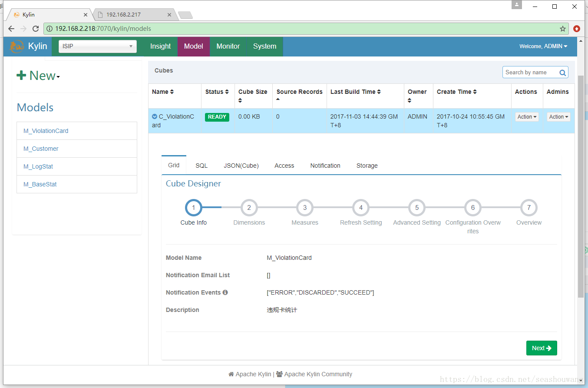Go to step 6 Configuration Overwrites
This screenshot has width=588, height=388.
point(473,208)
